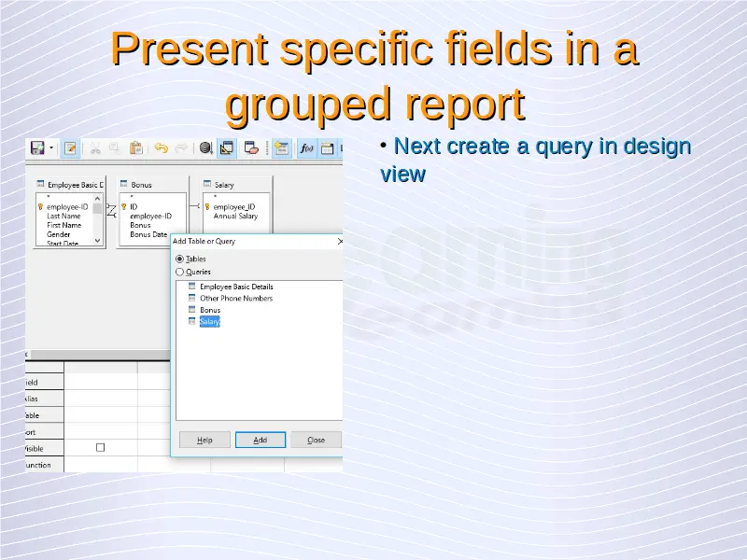The width and height of the screenshot is (747, 560).
Task: Run the query using the database icon
Action: pos(205,148)
